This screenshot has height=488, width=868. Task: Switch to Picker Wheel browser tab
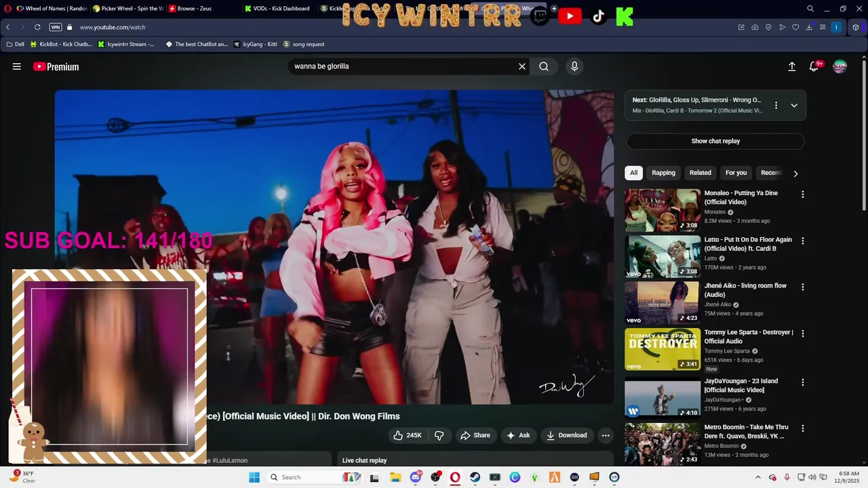[x=127, y=9]
